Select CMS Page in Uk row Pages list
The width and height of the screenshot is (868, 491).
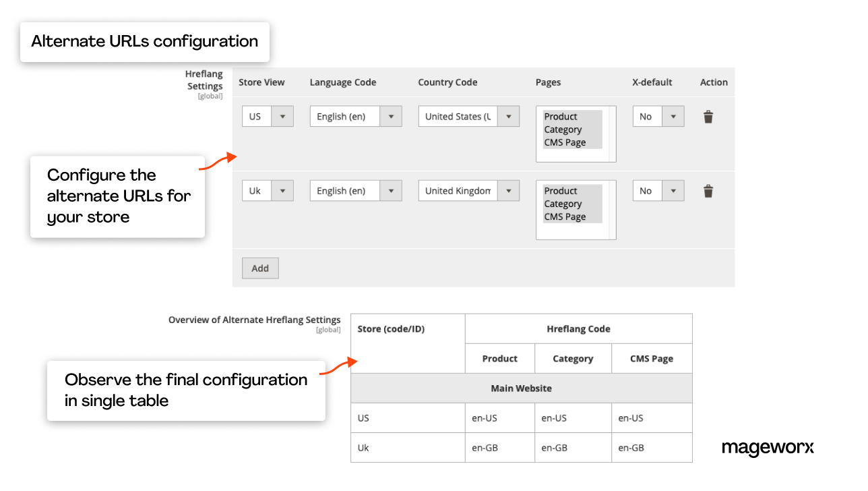(565, 216)
